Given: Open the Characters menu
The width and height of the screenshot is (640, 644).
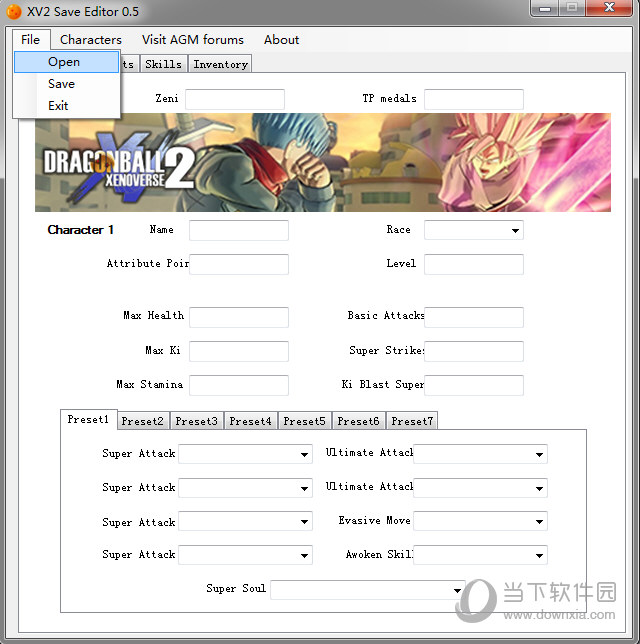Looking at the screenshot, I should pyautogui.click(x=91, y=40).
